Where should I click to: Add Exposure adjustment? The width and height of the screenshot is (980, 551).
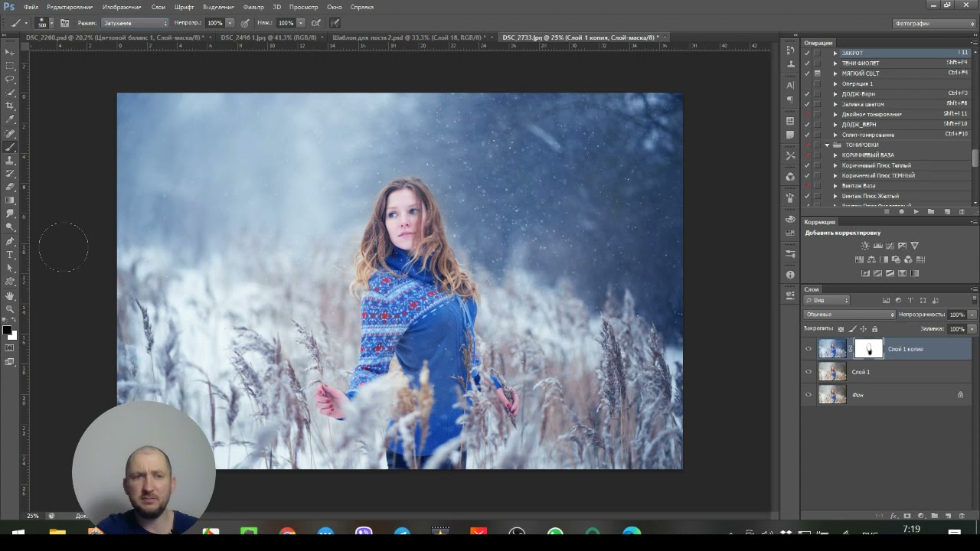tap(902, 246)
